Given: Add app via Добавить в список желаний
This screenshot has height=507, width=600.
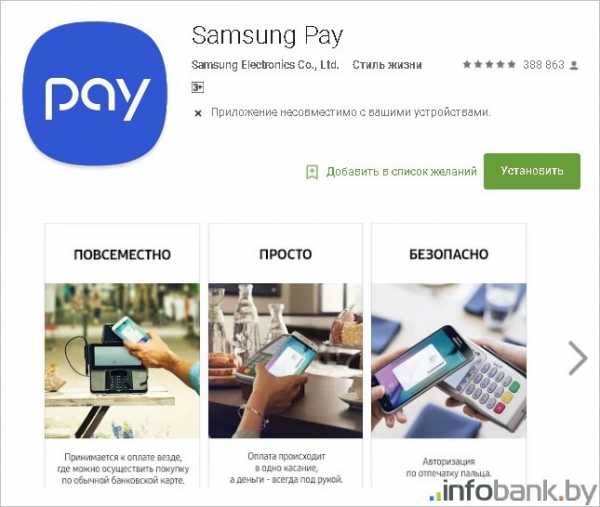Looking at the screenshot, I should tap(401, 171).
